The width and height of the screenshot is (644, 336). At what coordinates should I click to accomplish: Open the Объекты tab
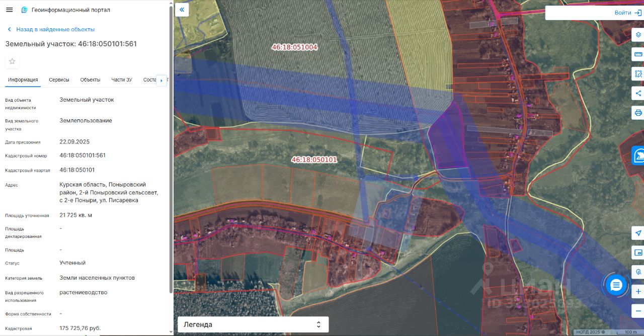pyautogui.click(x=90, y=80)
